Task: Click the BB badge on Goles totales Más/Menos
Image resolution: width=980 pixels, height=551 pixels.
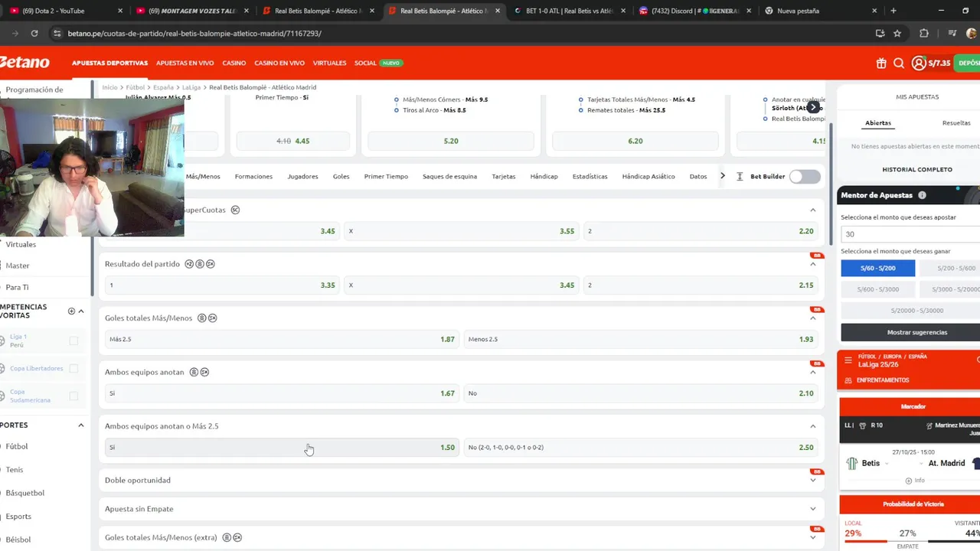Action: coord(817,309)
